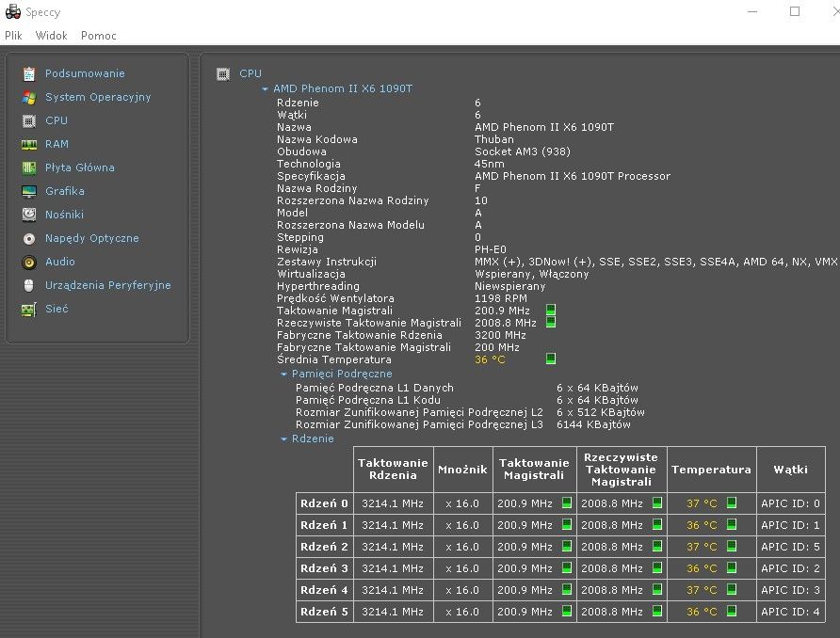Click the Płyta Główna motherboard icon
The image size is (840, 638).
pyautogui.click(x=29, y=167)
